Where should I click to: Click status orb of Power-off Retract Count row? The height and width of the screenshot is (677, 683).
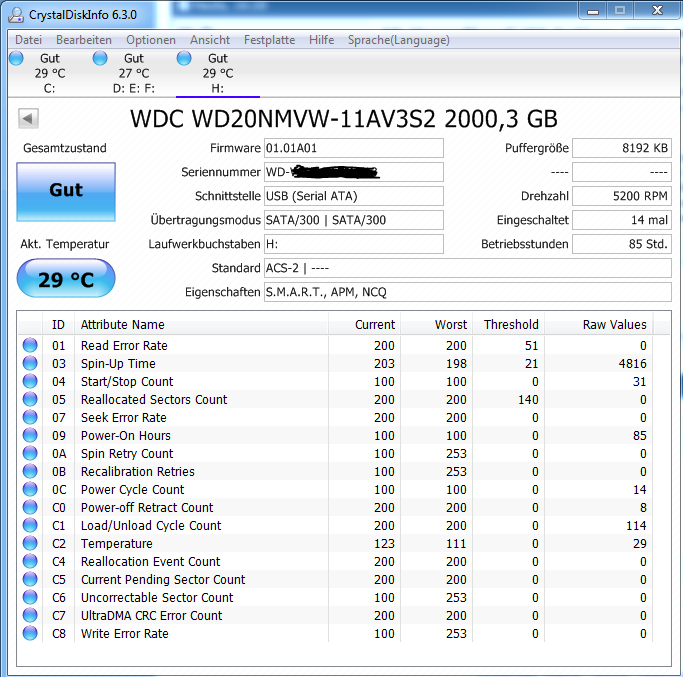coord(30,507)
